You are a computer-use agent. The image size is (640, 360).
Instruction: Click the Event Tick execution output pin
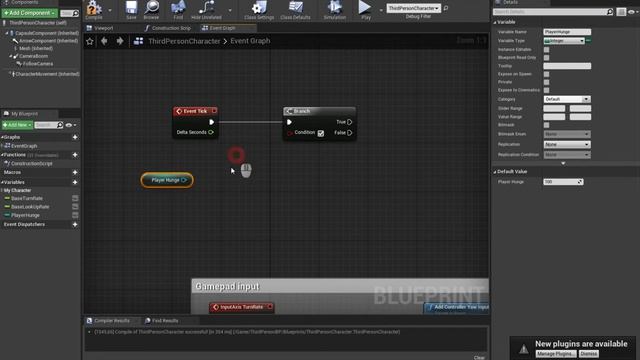(x=211, y=122)
